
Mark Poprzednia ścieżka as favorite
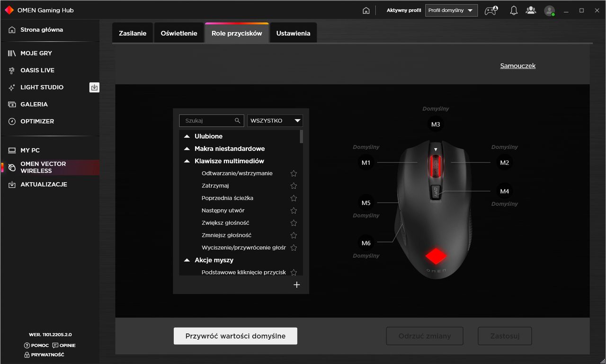(x=294, y=198)
